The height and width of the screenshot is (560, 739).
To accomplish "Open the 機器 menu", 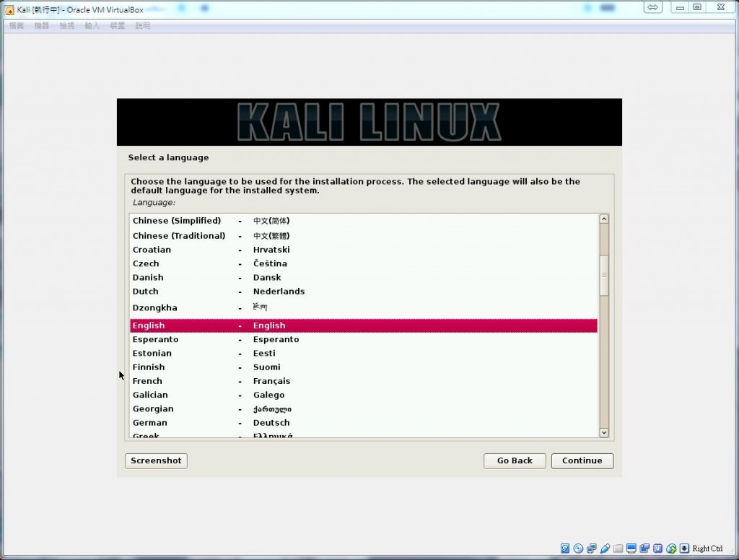I will (x=41, y=25).
